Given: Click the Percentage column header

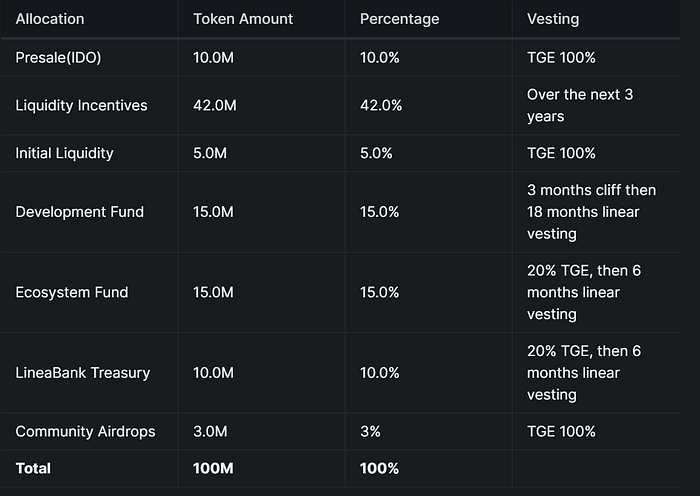Looking at the screenshot, I should pyautogui.click(x=399, y=19).
